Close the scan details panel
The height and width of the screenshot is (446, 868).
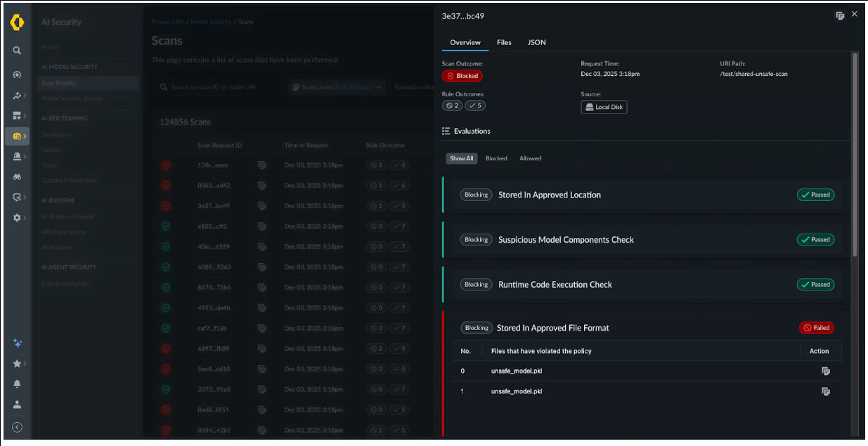(855, 14)
